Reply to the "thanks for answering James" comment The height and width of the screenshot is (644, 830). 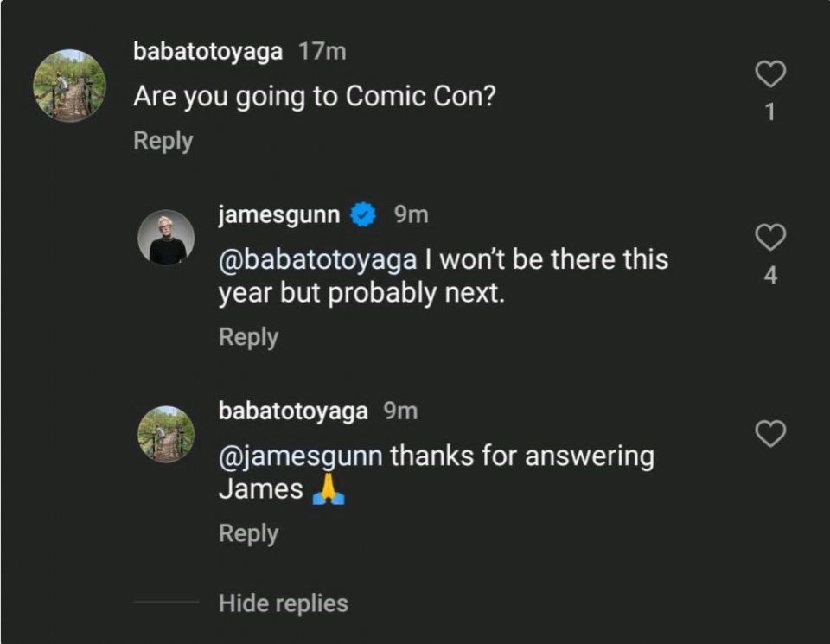click(x=248, y=533)
